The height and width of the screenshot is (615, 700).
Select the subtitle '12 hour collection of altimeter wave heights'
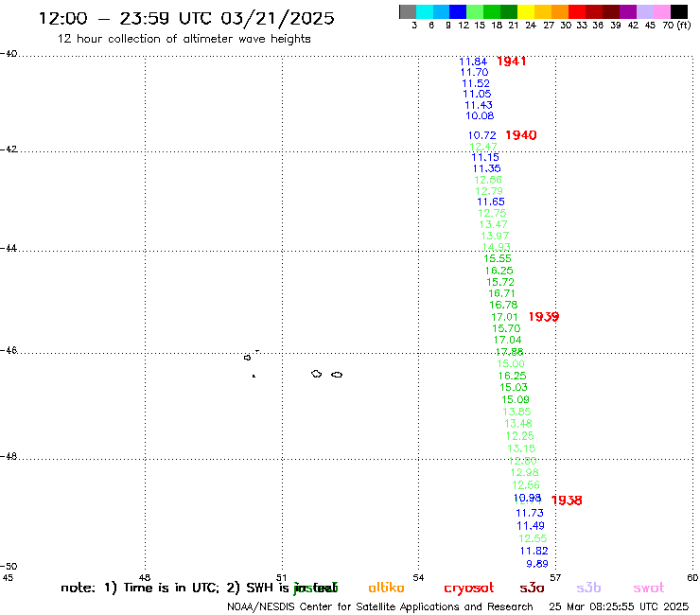184,39
